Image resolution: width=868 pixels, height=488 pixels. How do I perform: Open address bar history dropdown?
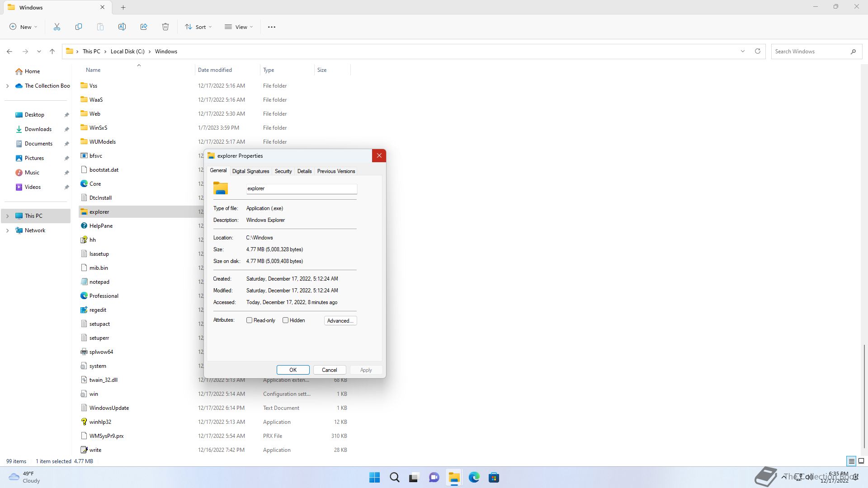click(x=743, y=52)
